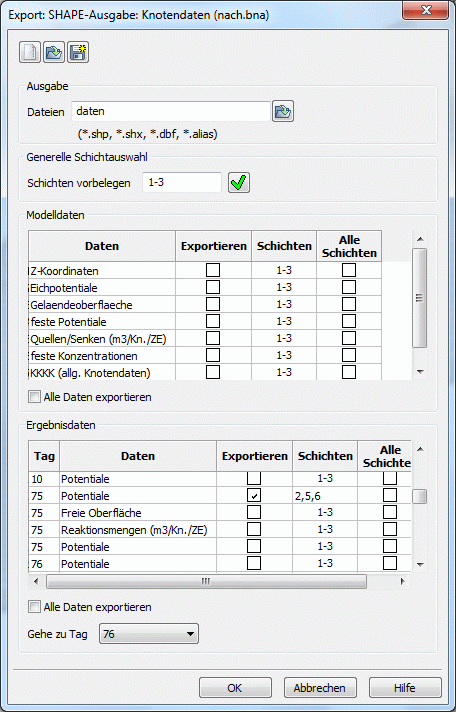
Task: Click Ergebnisdaten Schichten column header
Action: [x=325, y=456]
